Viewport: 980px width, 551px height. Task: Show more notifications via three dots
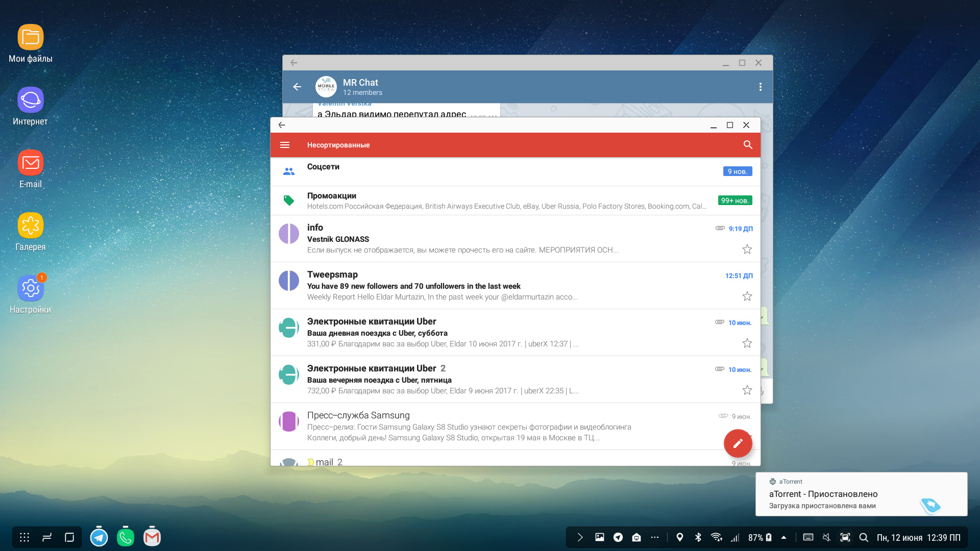point(655,537)
